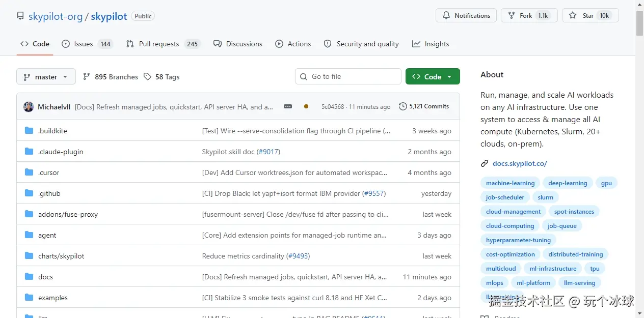Open the Issues tab
This screenshot has height=318, width=644.
[87, 44]
